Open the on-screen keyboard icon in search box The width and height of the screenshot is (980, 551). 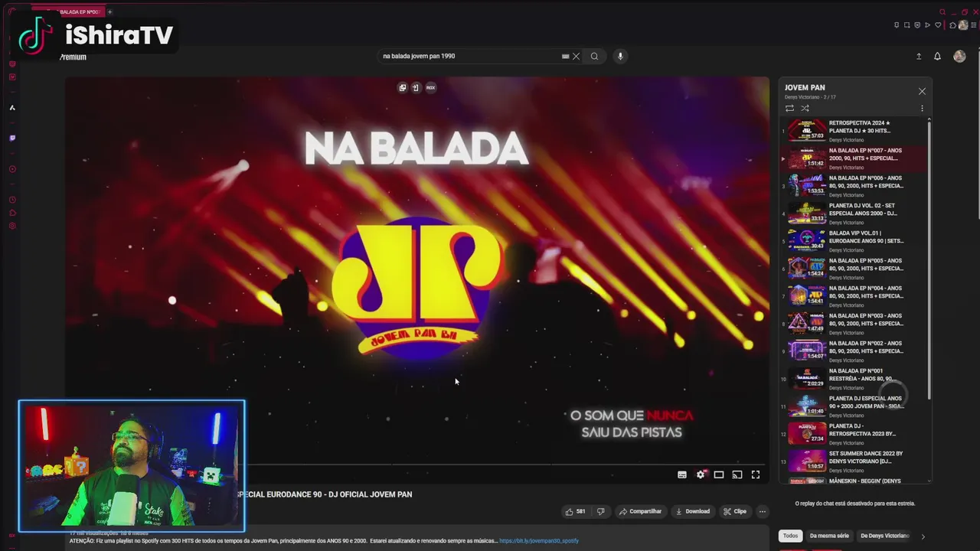(x=565, y=56)
